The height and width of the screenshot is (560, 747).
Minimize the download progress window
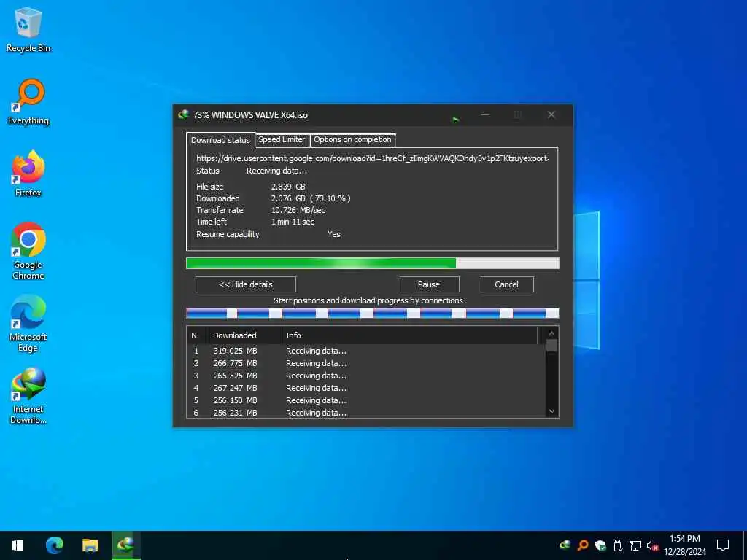pos(485,114)
